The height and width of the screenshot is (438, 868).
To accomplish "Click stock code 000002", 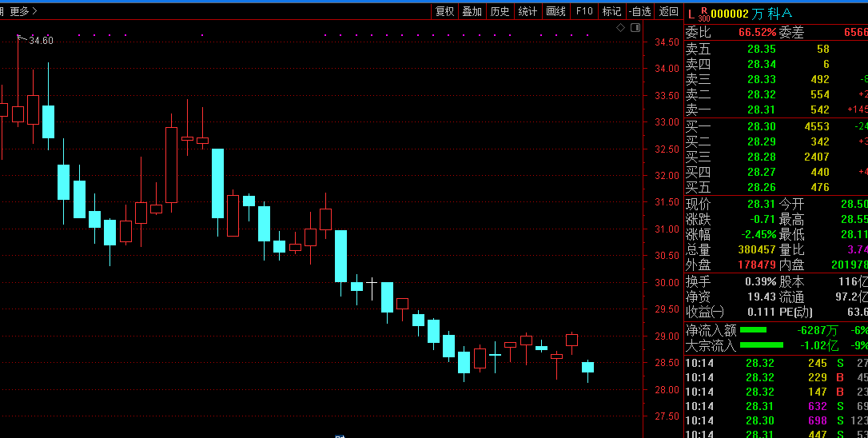I will click(730, 14).
